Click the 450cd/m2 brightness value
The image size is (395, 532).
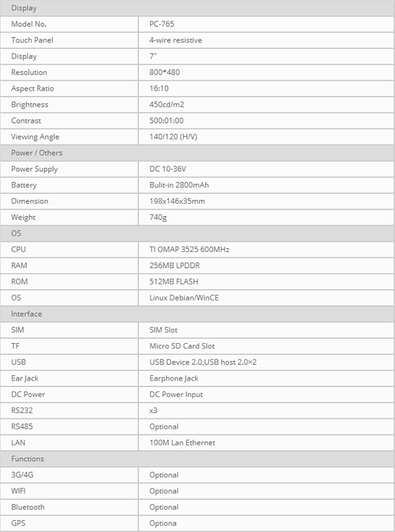[167, 104]
